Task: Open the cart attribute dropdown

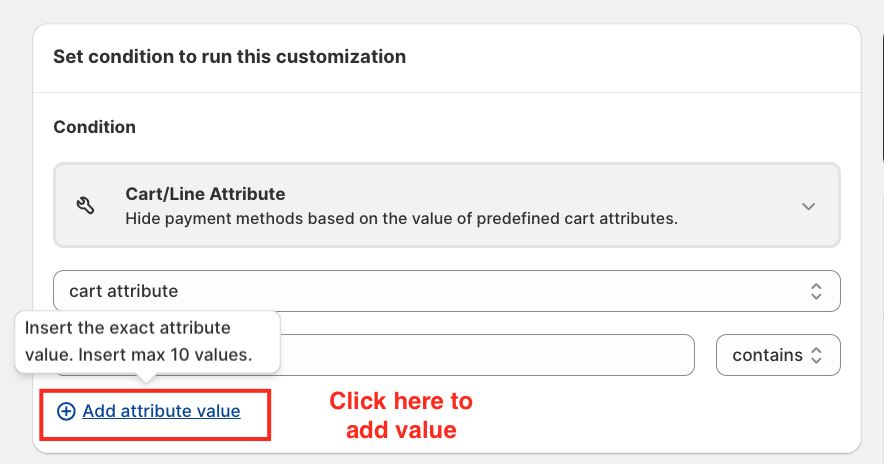Action: pos(446,291)
